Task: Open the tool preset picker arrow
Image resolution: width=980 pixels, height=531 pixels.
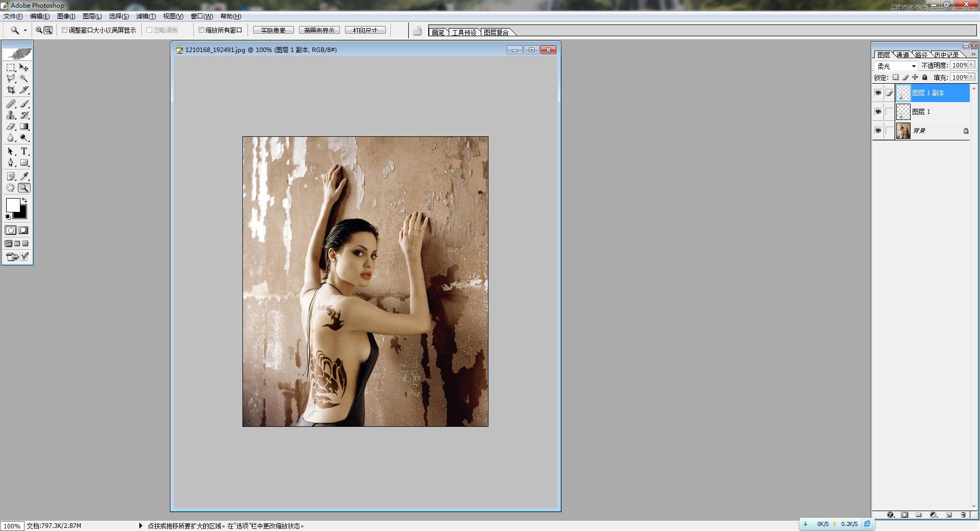Action: click(25, 30)
